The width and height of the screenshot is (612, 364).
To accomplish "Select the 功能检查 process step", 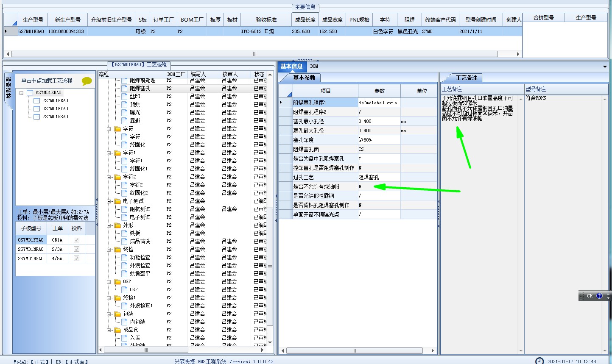I will [x=140, y=258].
